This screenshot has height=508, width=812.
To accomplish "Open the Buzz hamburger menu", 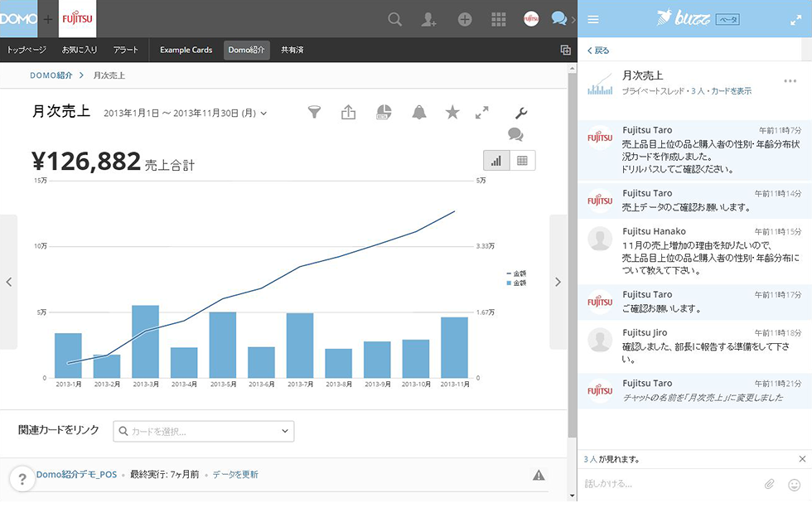I will tap(593, 20).
